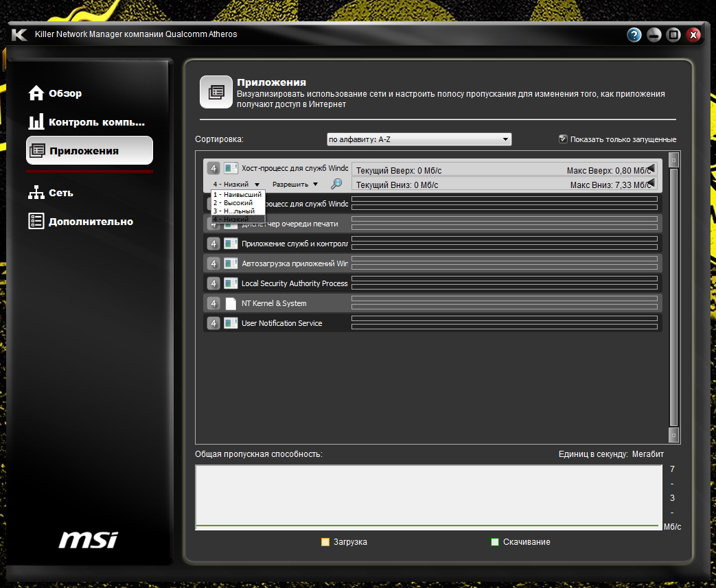Choose 2 - Высокий from the priority list

[x=233, y=203]
